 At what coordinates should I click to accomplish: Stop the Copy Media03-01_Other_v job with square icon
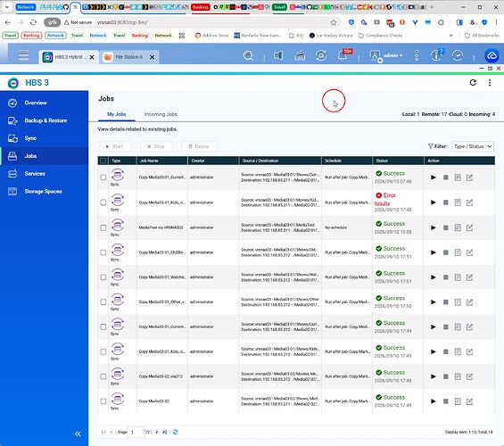click(445, 302)
